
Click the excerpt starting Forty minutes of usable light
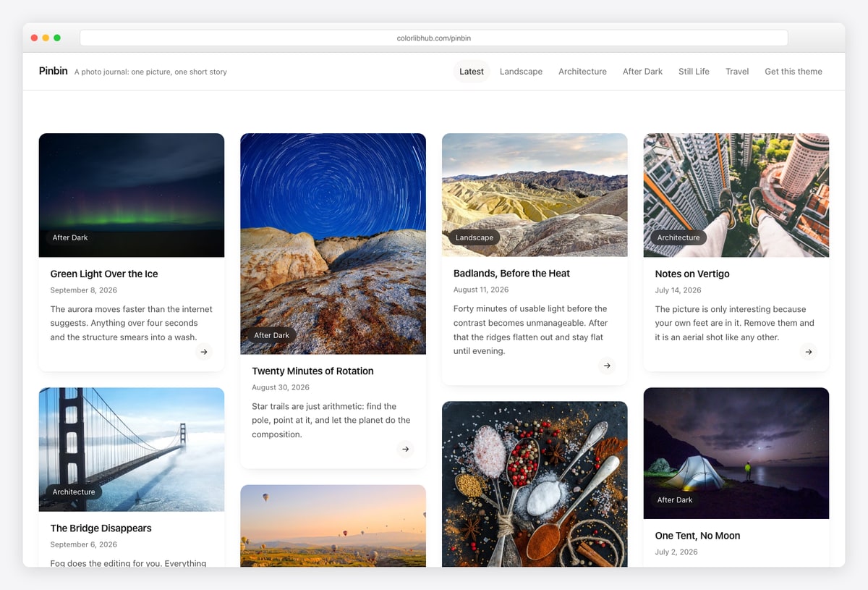(531, 329)
